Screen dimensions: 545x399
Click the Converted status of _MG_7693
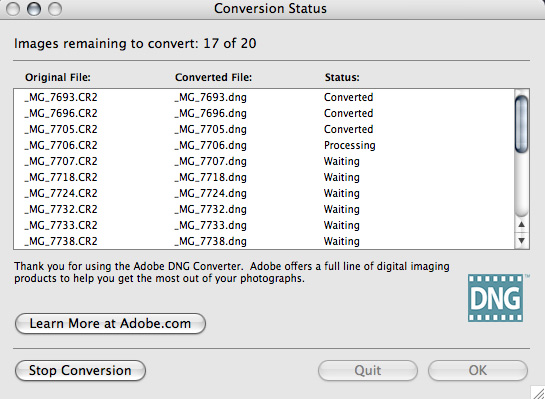(x=349, y=97)
